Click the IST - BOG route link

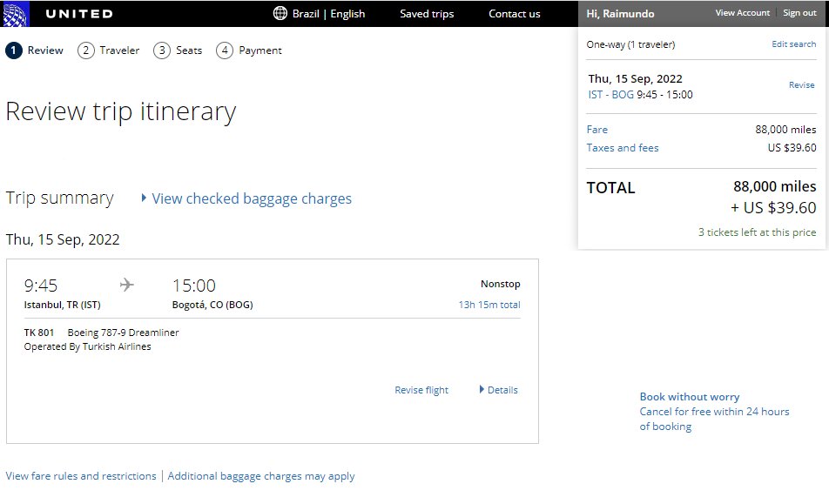610,95
